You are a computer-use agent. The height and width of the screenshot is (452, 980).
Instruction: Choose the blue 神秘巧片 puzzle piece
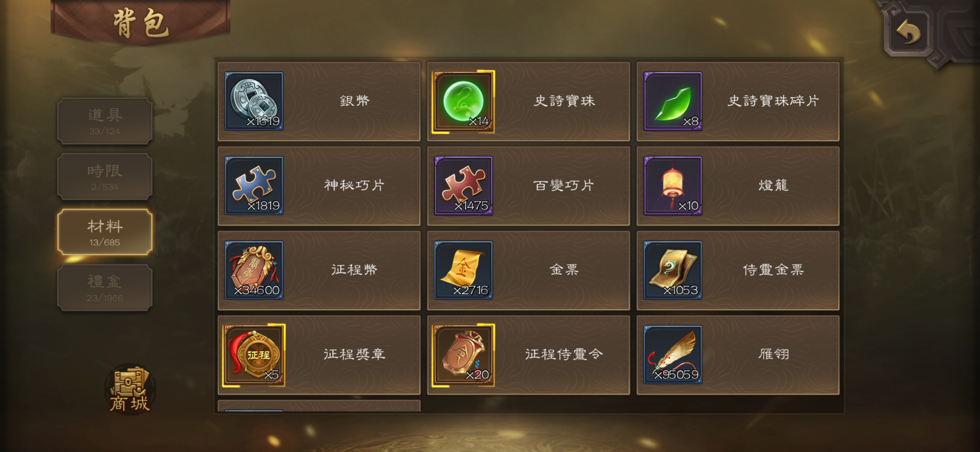pyautogui.click(x=254, y=186)
